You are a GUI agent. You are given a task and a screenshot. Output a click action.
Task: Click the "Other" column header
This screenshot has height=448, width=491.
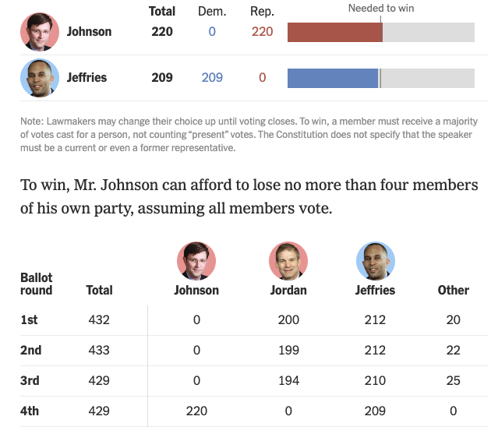pos(453,290)
